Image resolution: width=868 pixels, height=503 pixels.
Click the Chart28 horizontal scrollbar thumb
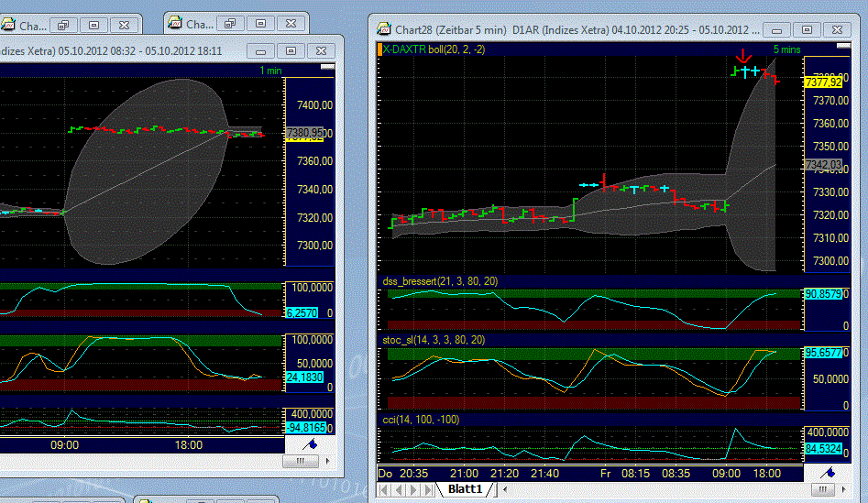(x=822, y=489)
